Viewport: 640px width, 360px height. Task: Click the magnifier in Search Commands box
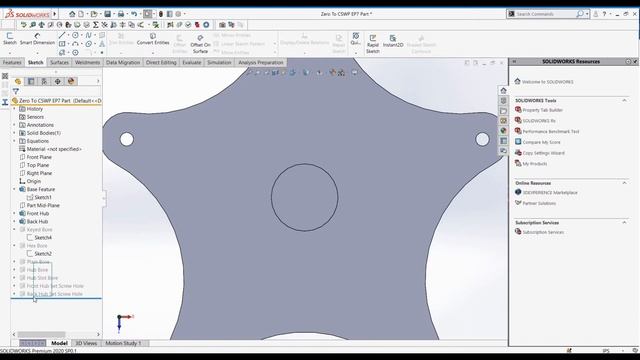click(580, 14)
